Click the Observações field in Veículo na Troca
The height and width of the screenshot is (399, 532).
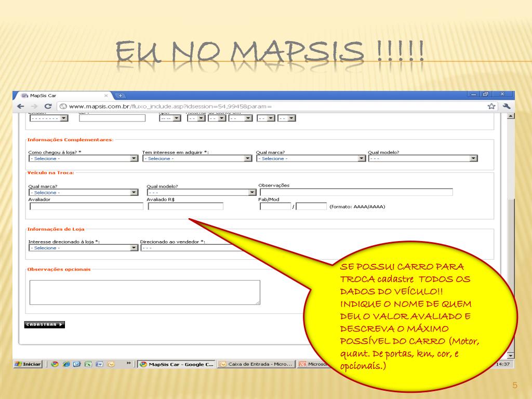click(356, 192)
